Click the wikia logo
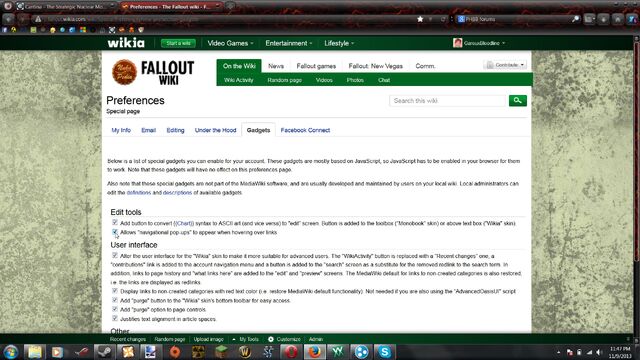 tap(126, 43)
